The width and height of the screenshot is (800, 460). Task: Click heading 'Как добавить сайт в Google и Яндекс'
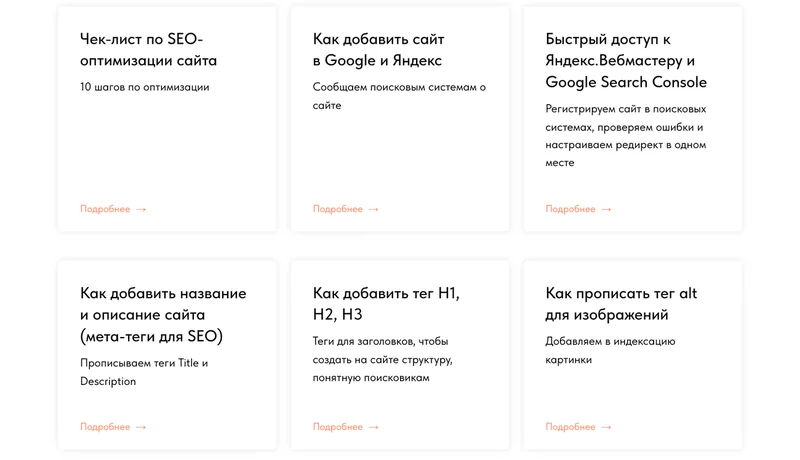(379, 49)
